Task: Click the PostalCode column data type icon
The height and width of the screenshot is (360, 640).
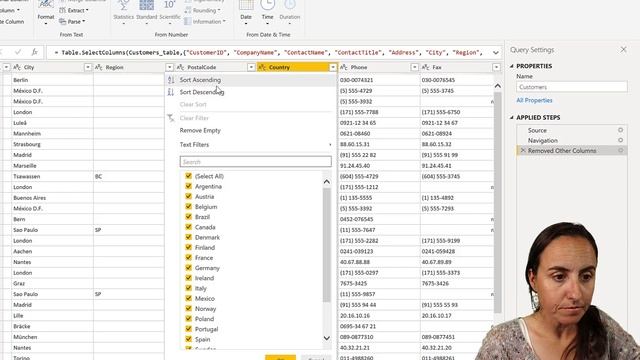Action: 180,67
